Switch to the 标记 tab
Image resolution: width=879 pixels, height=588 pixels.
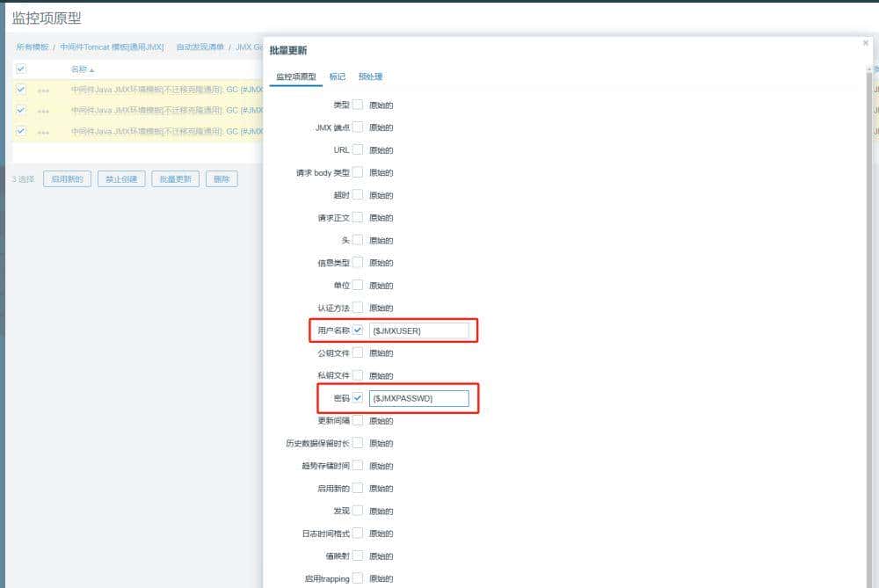click(338, 76)
